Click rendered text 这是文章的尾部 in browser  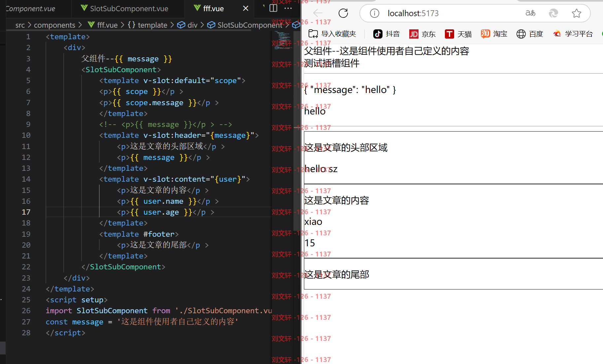337,274
